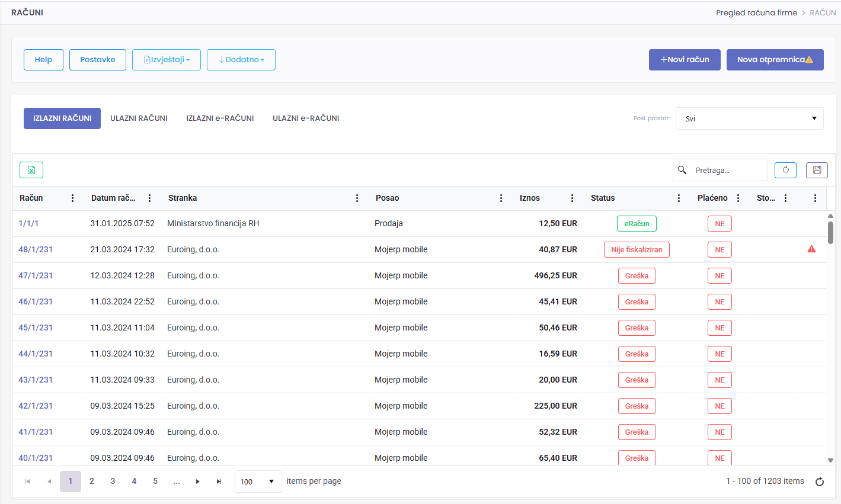The width and height of the screenshot is (841, 504).
Task: Switch to the IZLAZNI e-RAČUNI tab
Action: (220, 118)
